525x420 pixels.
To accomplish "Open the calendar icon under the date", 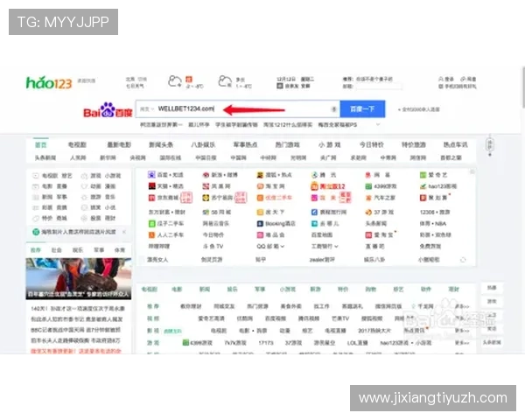I will click(x=280, y=86).
